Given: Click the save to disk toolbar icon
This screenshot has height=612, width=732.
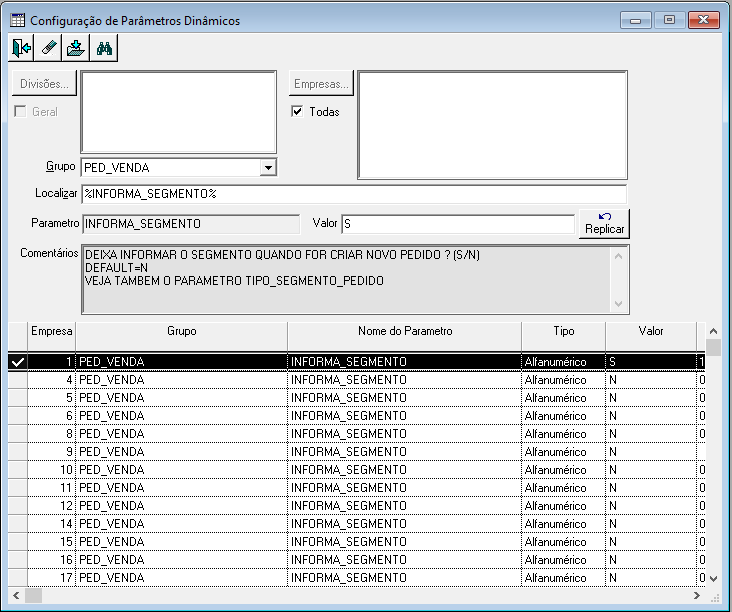Looking at the screenshot, I should tap(76, 48).
